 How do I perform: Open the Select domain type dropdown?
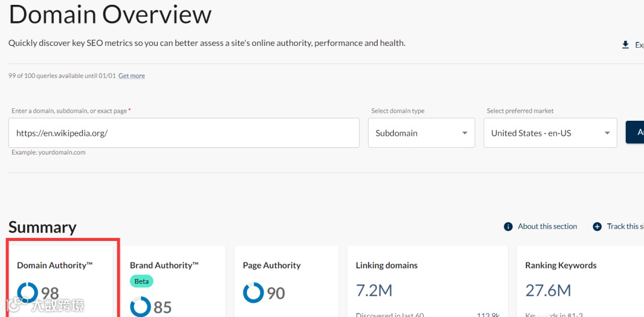click(x=421, y=133)
